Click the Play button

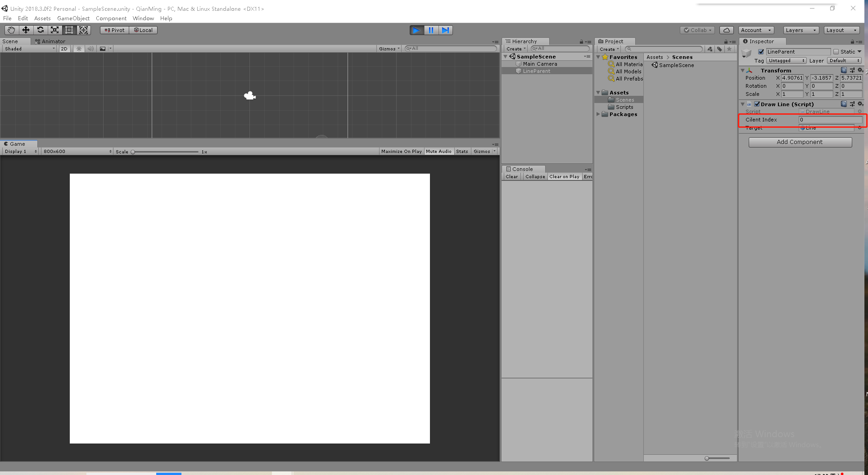(x=416, y=30)
